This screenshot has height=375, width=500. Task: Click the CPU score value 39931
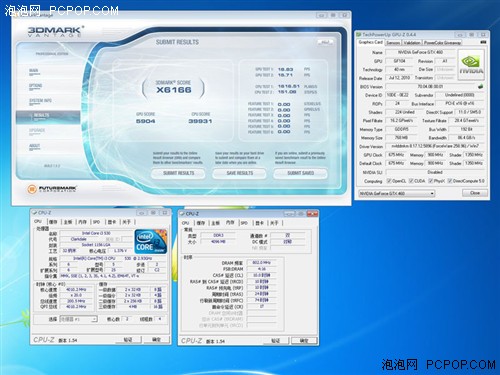pyautogui.click(x=200, y=121)
